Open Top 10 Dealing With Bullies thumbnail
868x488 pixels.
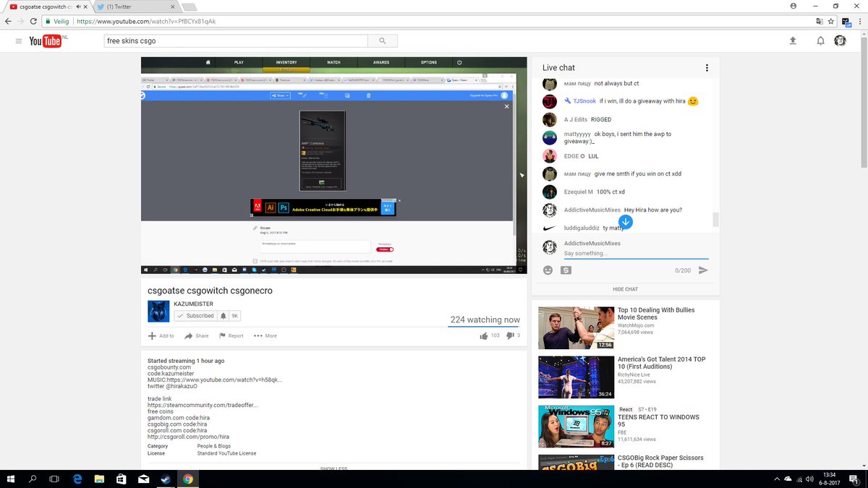pyautogui.click(x=576, y=328)
